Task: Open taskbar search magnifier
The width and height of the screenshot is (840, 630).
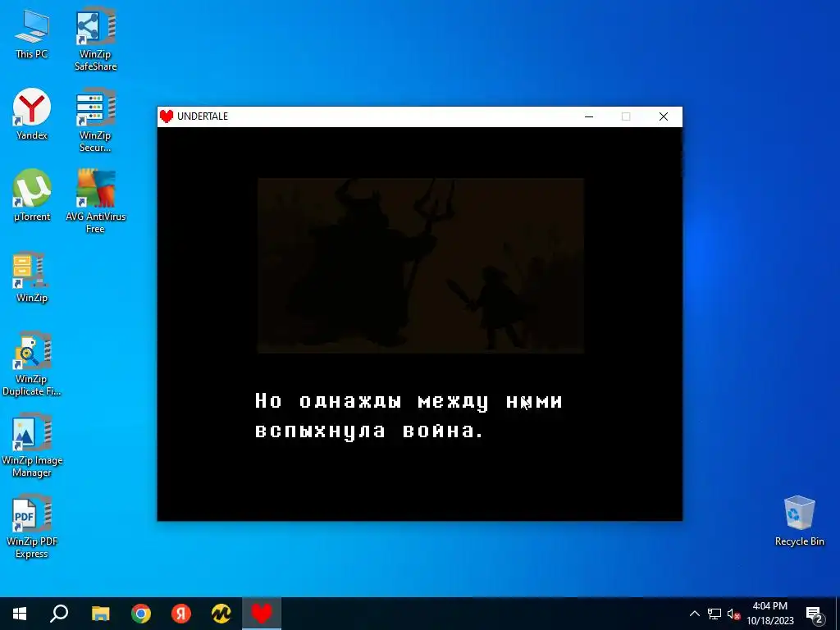Action: [59, 614]
